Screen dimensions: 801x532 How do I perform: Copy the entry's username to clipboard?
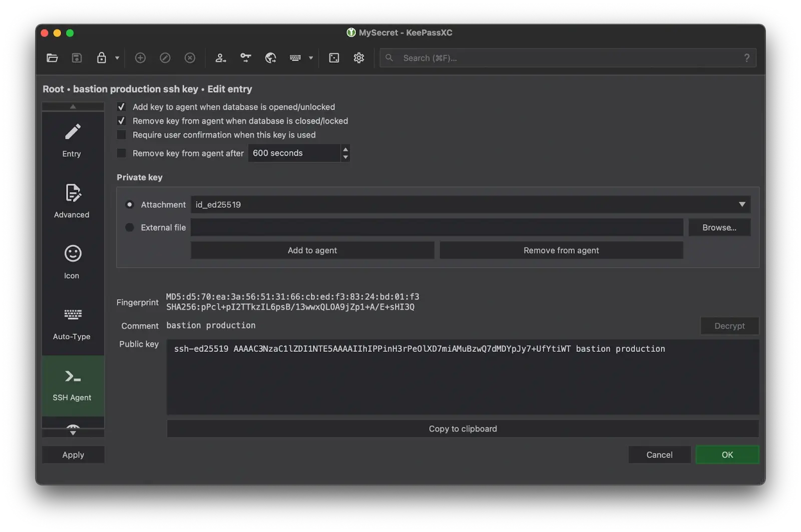pyautogui.click(x=220, y=58)
